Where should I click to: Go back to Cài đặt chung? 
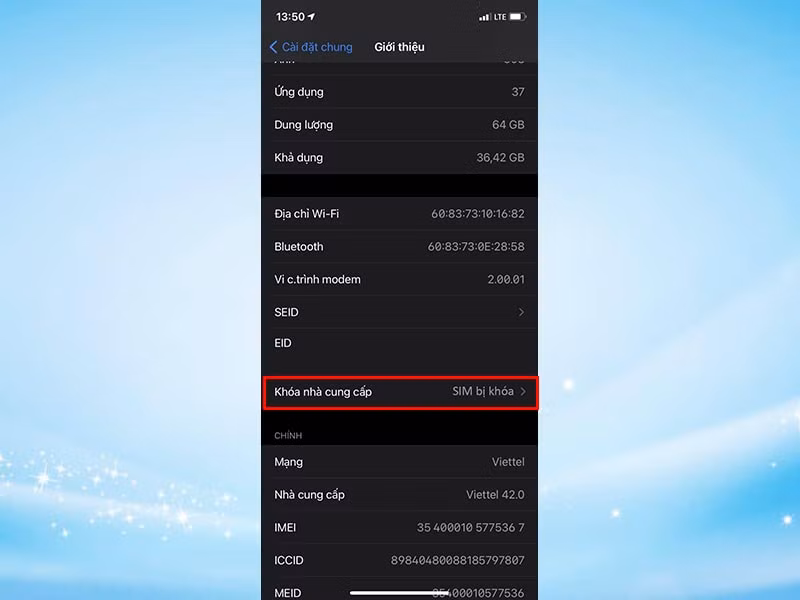coord(311,47)
